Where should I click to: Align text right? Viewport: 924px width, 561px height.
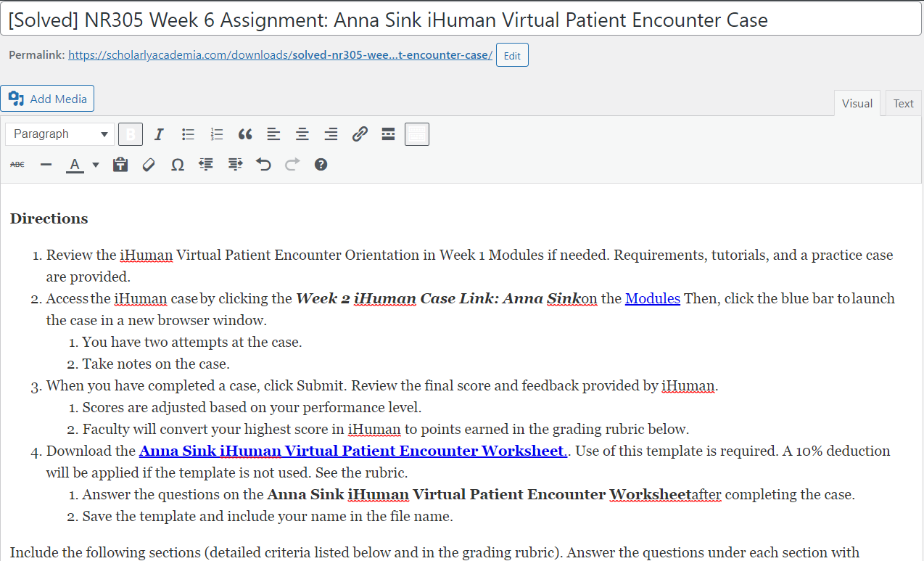point(331,134)
